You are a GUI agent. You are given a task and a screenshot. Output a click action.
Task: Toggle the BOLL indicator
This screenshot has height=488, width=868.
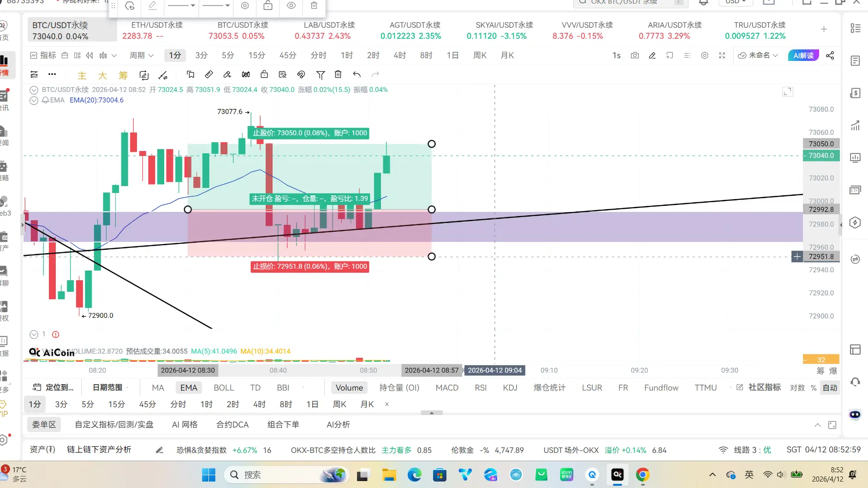[x=224, y=388]
